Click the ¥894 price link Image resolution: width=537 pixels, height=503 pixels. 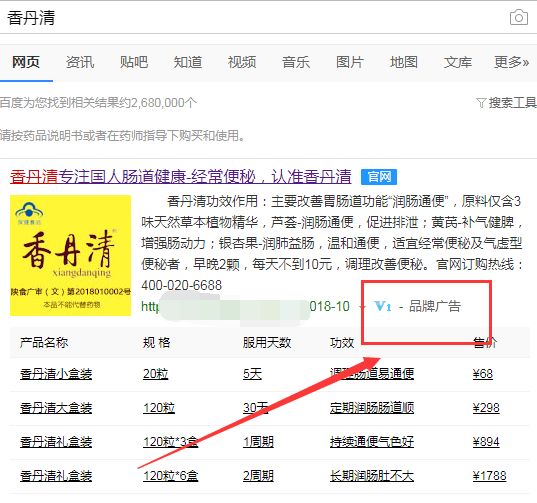click(486, 441)
